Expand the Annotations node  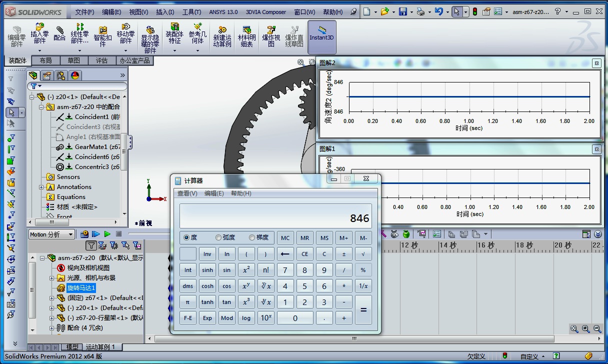41,187
